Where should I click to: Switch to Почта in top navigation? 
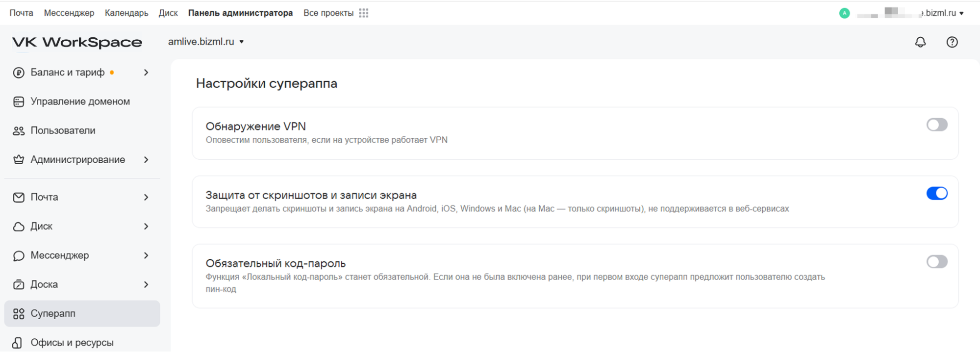(x=22, y=13)
